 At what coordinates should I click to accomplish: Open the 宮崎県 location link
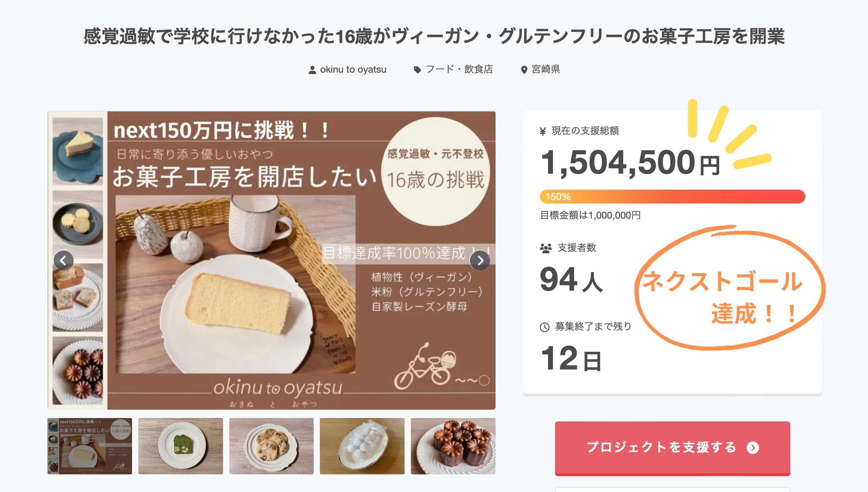click(546, 70)
